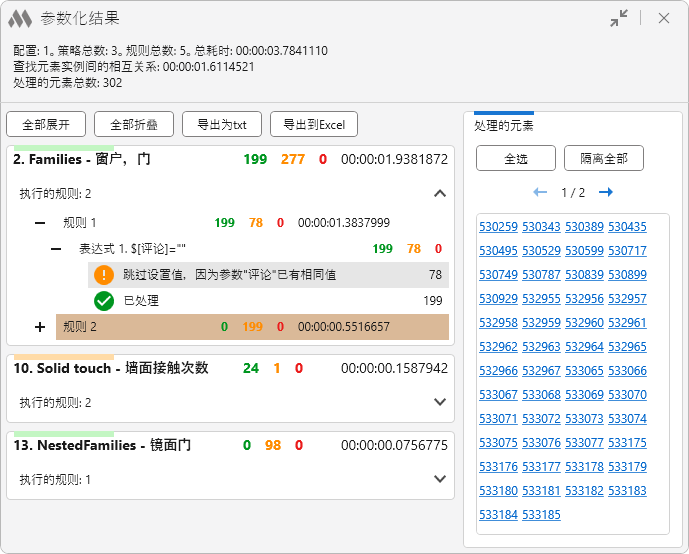Click 导出到Excel button
Viewport: 689px width, 554px height.
313,125
